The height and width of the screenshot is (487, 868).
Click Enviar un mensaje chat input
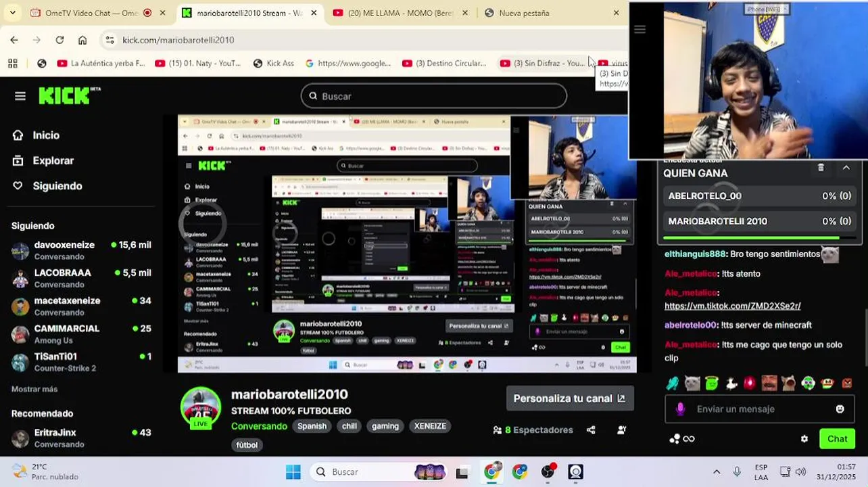pos(760,409)
